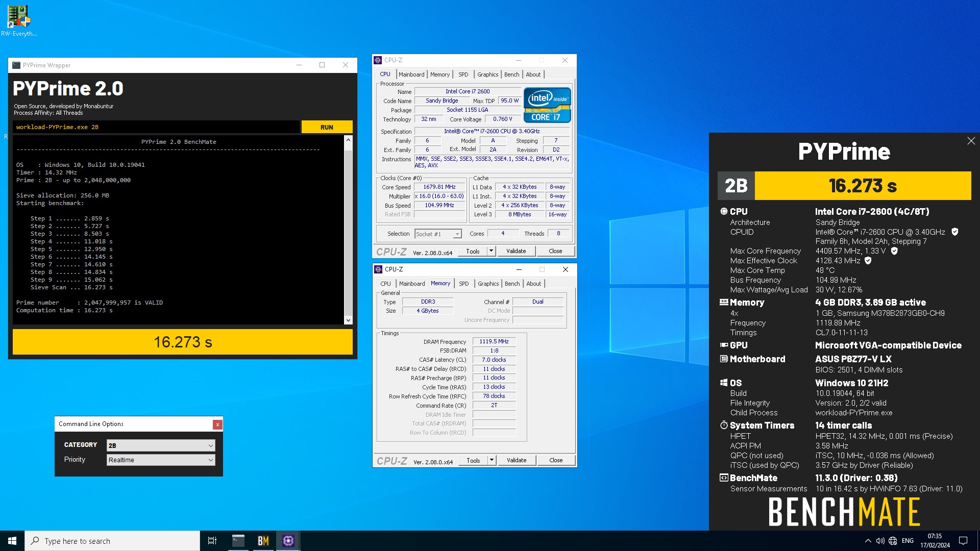Click the network globe tray icon
Screen dimensions: 980x551
pyautogui.click(x=893, y=541)
